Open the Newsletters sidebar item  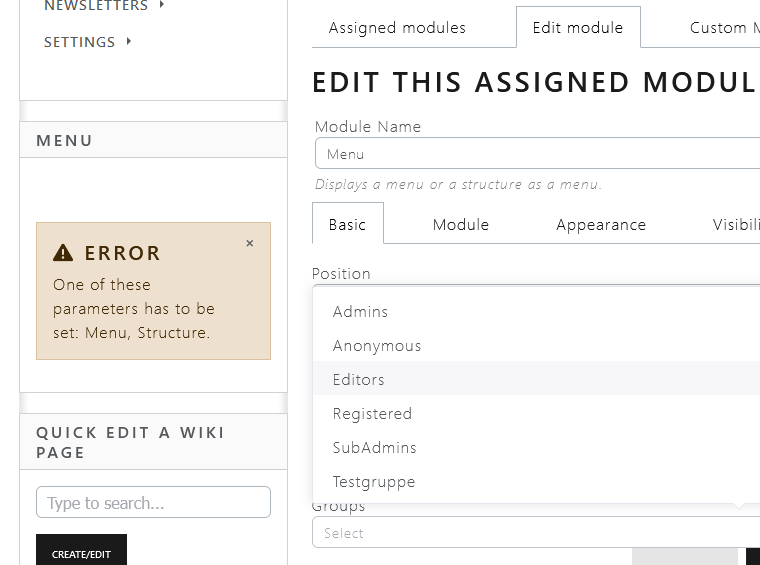coord(96,6)
